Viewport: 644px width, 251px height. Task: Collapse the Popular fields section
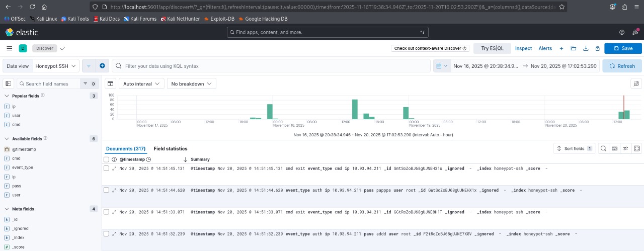tap(7, 96)
